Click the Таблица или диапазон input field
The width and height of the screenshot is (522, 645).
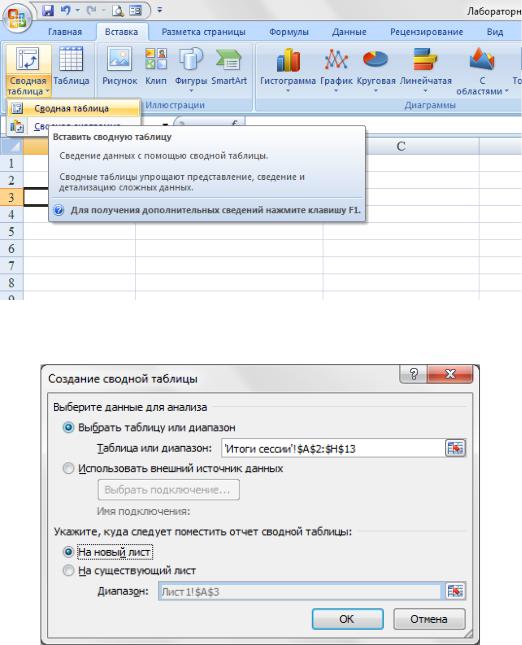333,448
